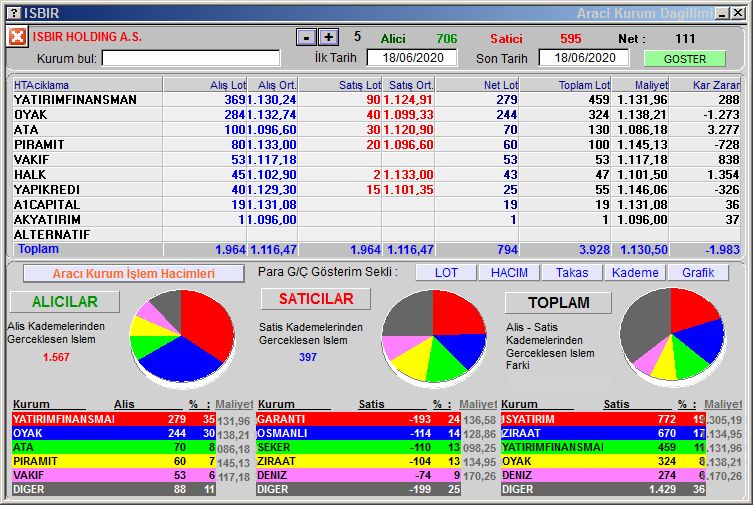Select the AKYATIRIM row

[x=376, y=219]
